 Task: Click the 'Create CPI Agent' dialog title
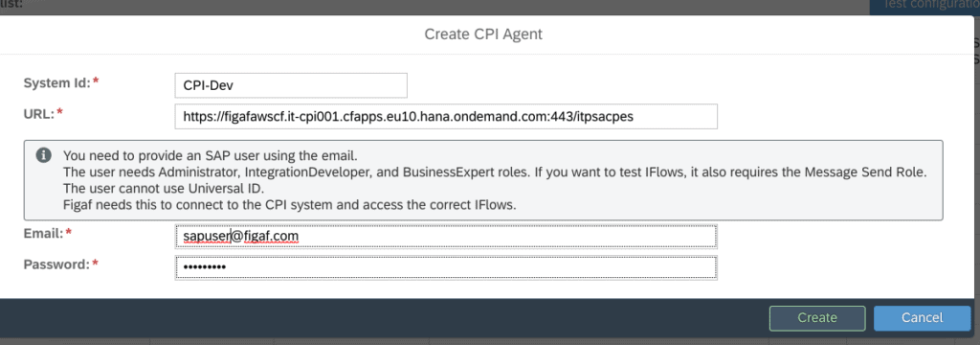tap(483, 34)
